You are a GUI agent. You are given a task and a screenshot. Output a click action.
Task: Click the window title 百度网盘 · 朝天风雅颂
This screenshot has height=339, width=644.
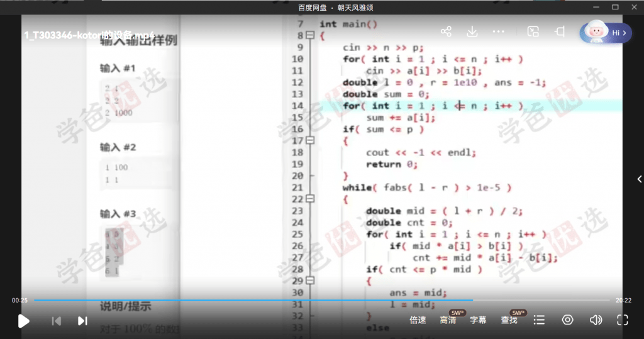[x=336, y=8]
